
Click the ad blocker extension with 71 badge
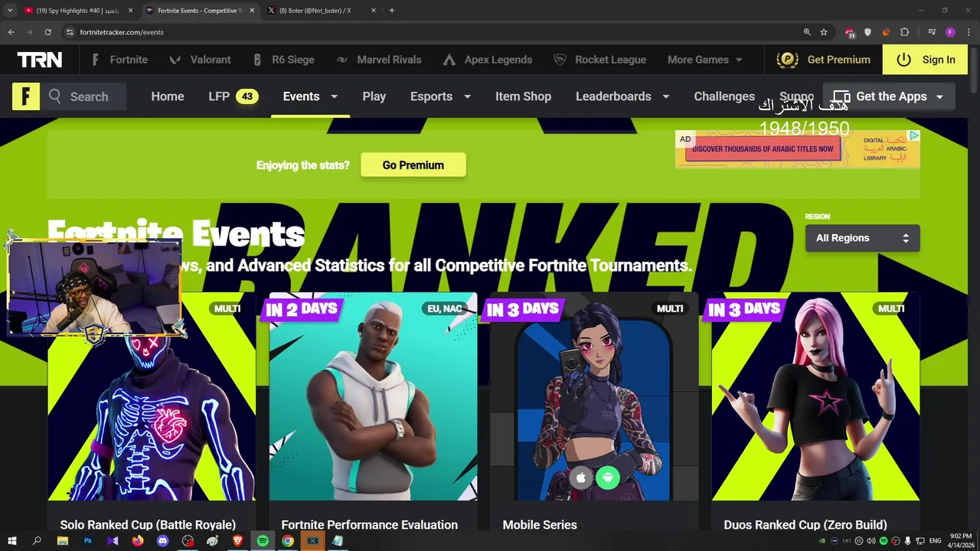(850, 32)
